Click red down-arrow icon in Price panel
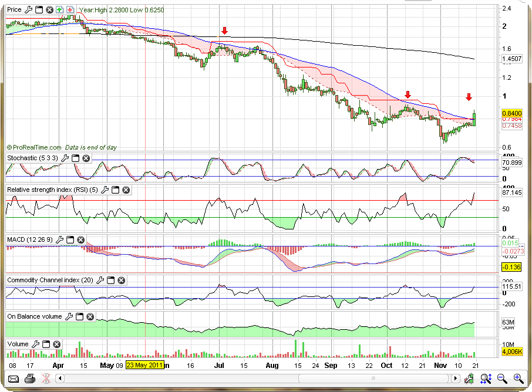The image size is (532, 392). [x=70, y=10]
